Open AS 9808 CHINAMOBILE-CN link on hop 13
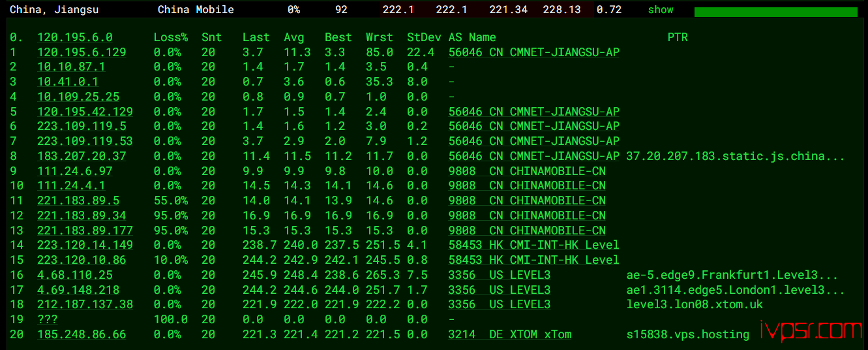This screenshot has height=350, width=868. pyautogui.click(x=527, y=231)
